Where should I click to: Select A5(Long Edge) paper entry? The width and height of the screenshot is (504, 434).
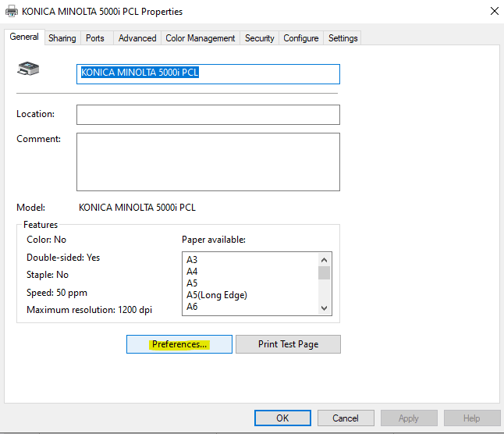pos(217,295)
